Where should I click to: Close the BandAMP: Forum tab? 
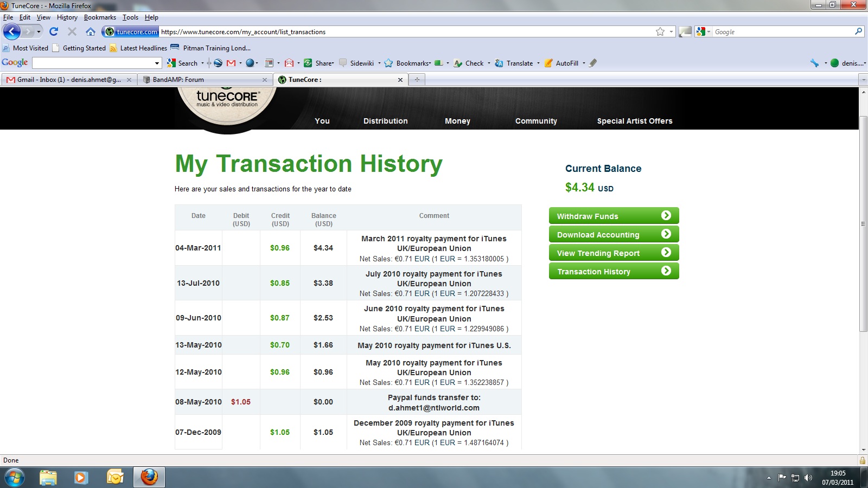pyautogui.click(x=265, y=80)
